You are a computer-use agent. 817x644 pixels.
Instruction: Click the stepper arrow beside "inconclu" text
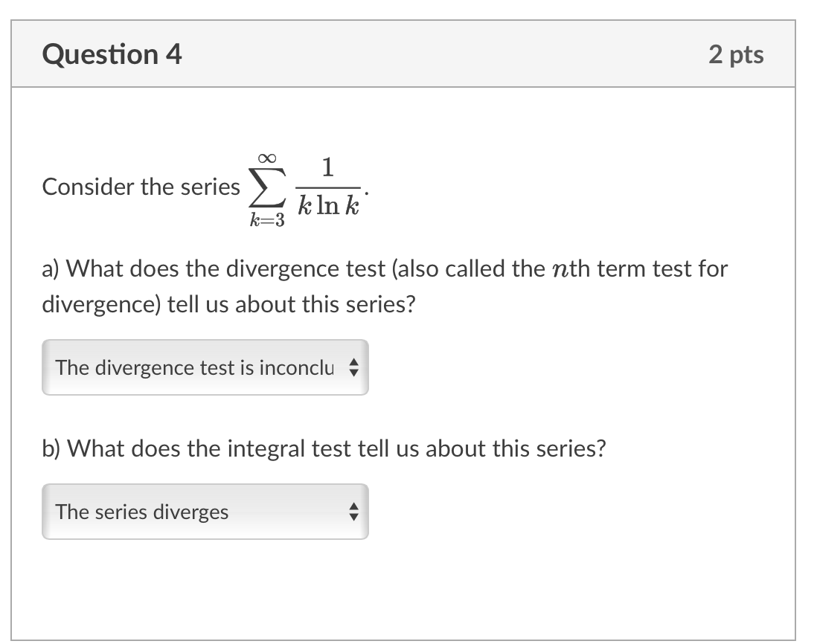356,367
